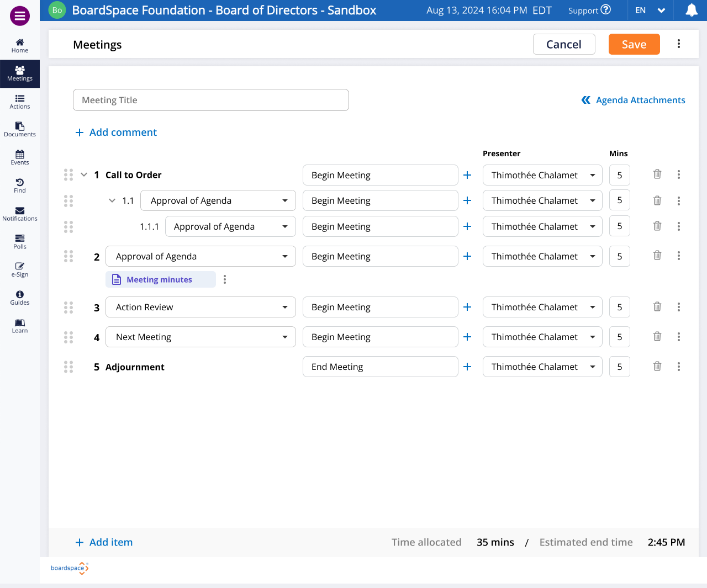Go to Documents in the sidebar
707x588 pixels.
coord(20,130)
